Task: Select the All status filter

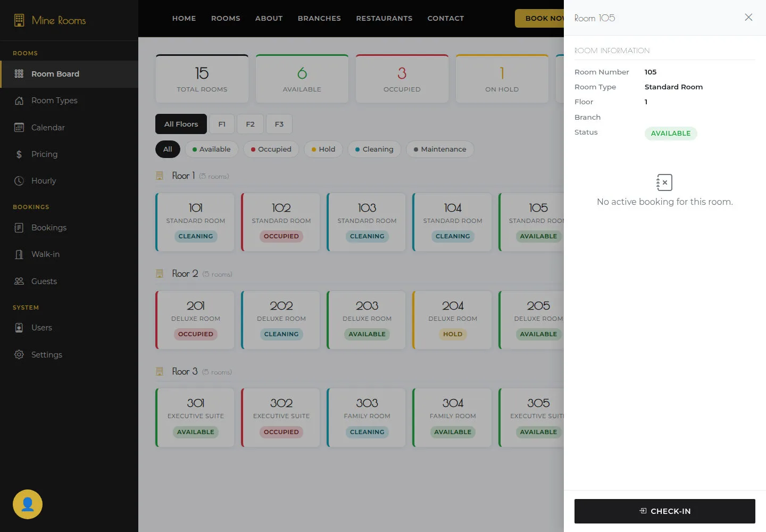Action: coord(168,149)
